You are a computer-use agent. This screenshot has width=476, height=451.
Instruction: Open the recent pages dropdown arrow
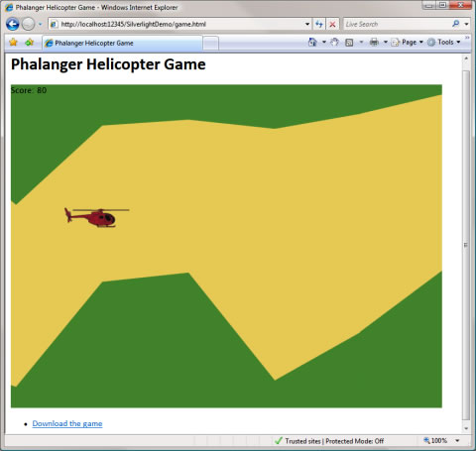click(x=40, y=24)
